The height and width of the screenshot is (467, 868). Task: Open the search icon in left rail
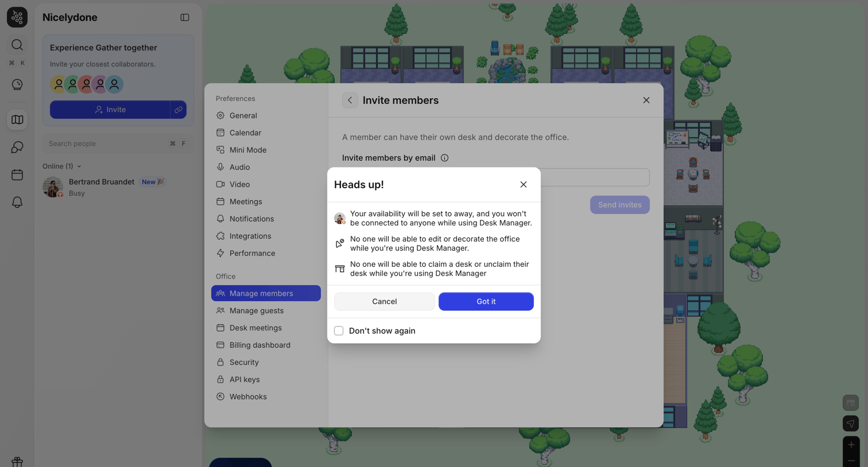tap(17, 45)
